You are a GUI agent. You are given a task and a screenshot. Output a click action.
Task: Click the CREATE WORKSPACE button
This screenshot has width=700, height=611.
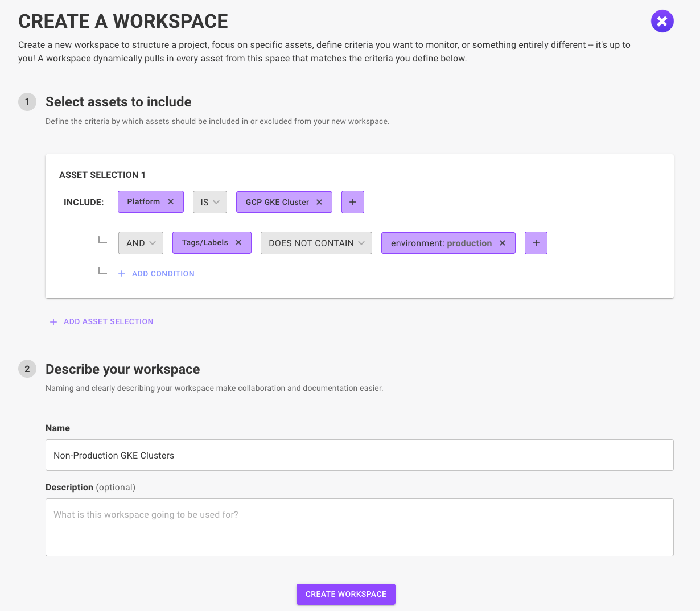tap(345, 594)
